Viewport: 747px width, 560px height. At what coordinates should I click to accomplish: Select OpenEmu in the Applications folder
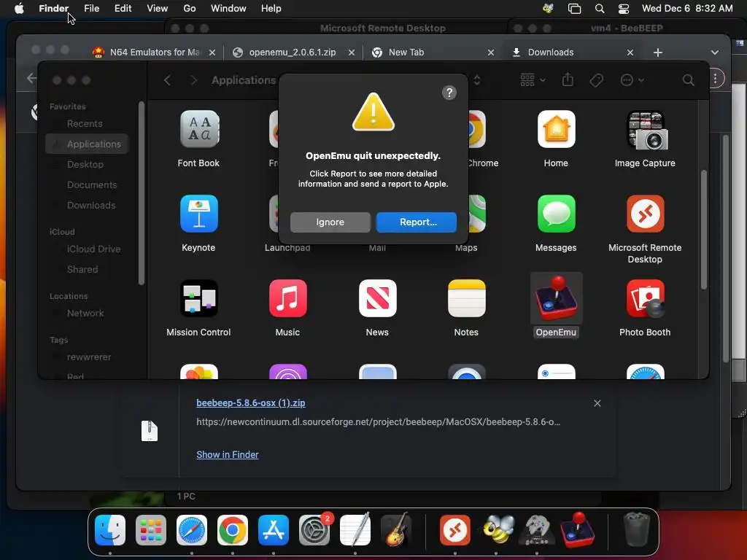pos(556,298)
